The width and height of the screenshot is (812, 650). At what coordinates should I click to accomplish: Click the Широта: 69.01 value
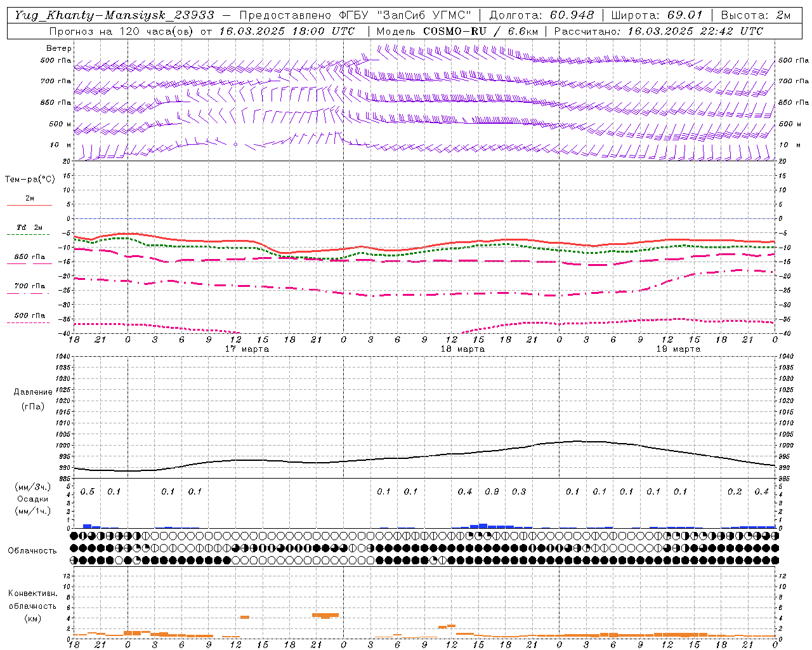(657, 15)
